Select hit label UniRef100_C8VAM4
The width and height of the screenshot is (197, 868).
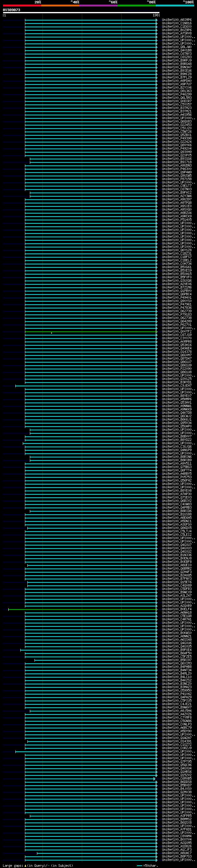click(x=177, y=836)
